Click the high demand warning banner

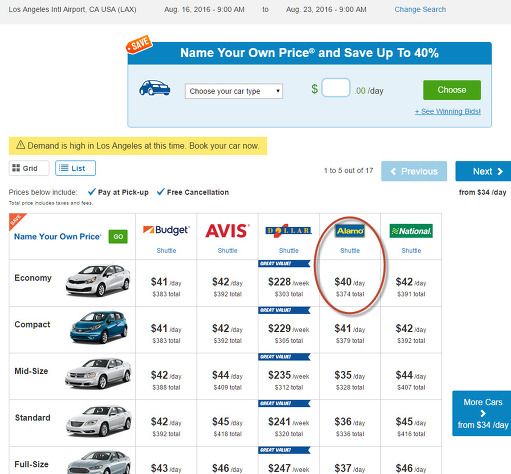(x=138, y=146)
